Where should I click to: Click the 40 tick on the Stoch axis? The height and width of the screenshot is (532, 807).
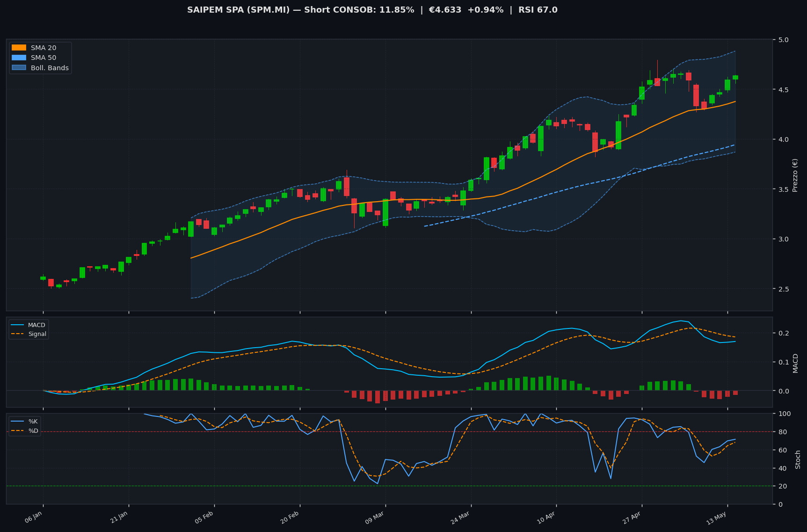(x=783, y=468)
